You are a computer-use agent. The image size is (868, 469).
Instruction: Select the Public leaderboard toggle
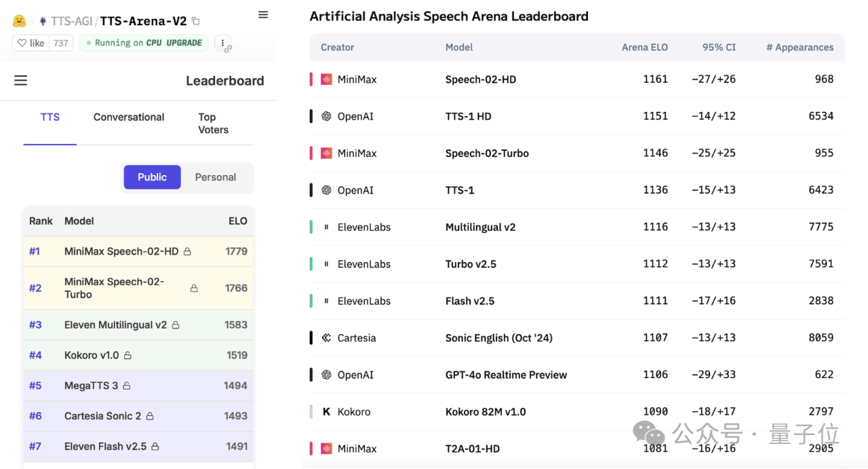click(x=152, y=177)
